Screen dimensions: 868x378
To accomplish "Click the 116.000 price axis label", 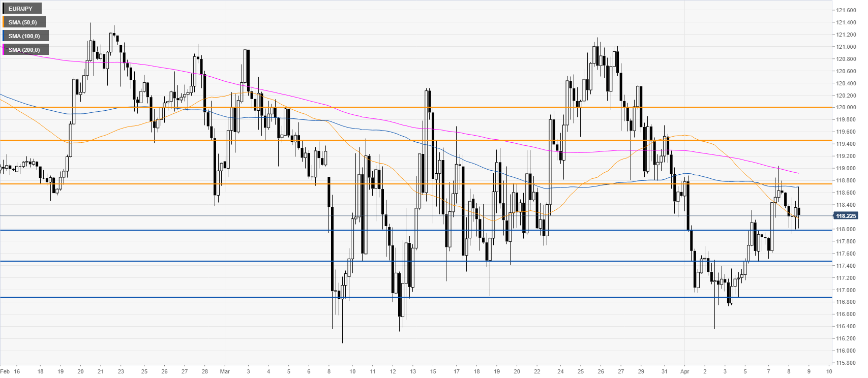I will [846, 351].
